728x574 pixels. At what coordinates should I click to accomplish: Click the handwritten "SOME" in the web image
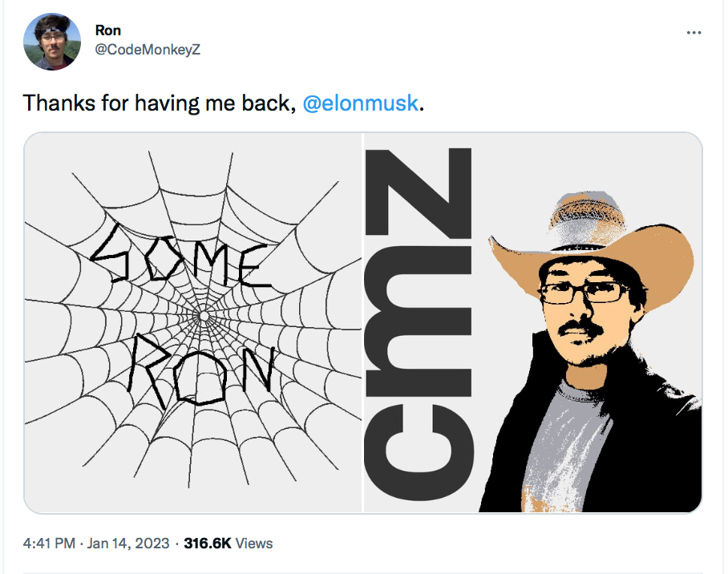181,256
